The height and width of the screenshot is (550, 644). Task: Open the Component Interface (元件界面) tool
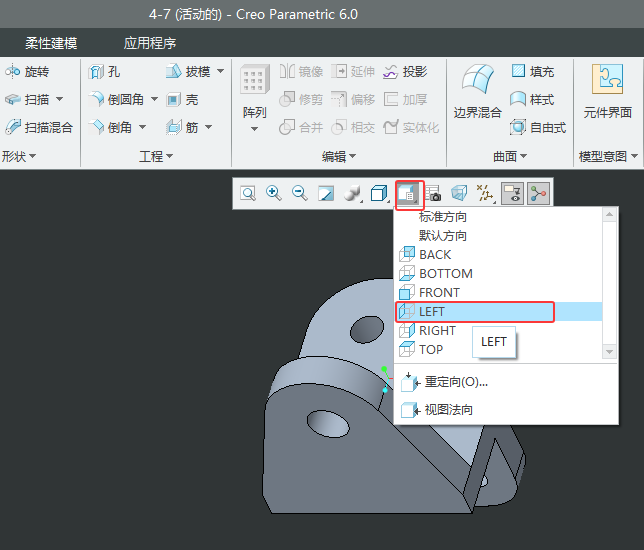coord(607,92)
